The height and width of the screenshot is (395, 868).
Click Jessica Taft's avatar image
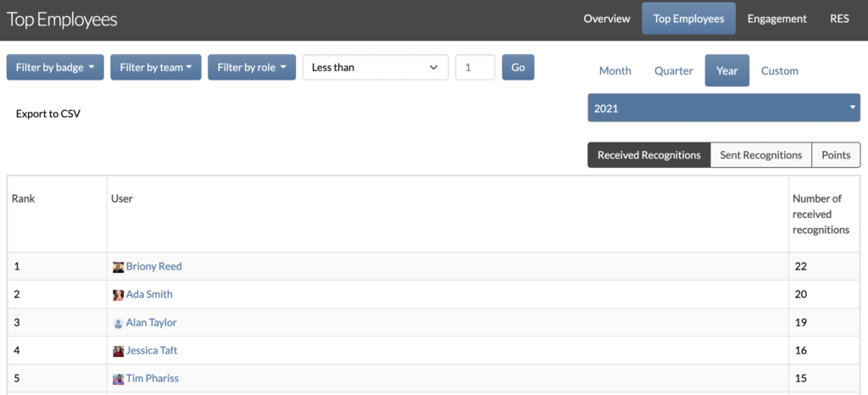118,351
